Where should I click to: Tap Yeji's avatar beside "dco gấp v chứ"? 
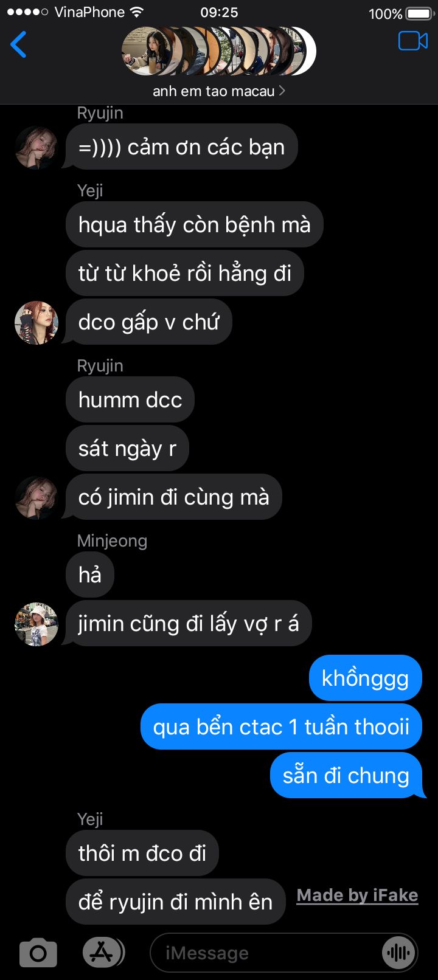point(36,323)
